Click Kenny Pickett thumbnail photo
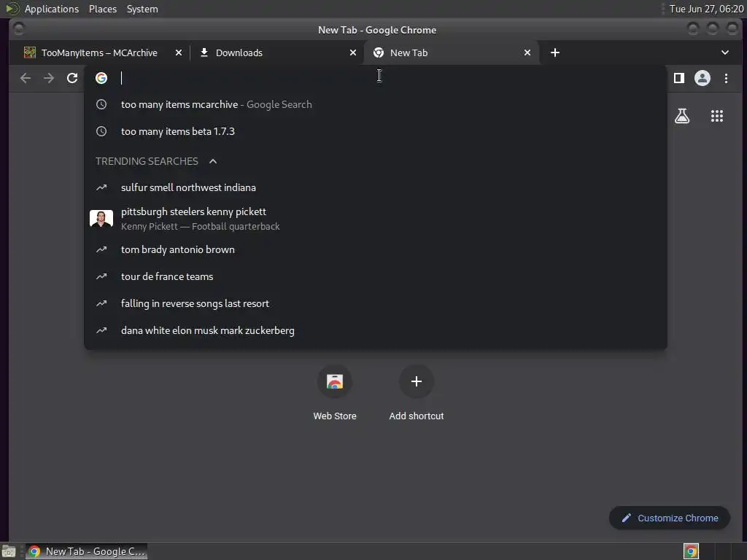Viewport: 747px width, 560px height. 101,219
